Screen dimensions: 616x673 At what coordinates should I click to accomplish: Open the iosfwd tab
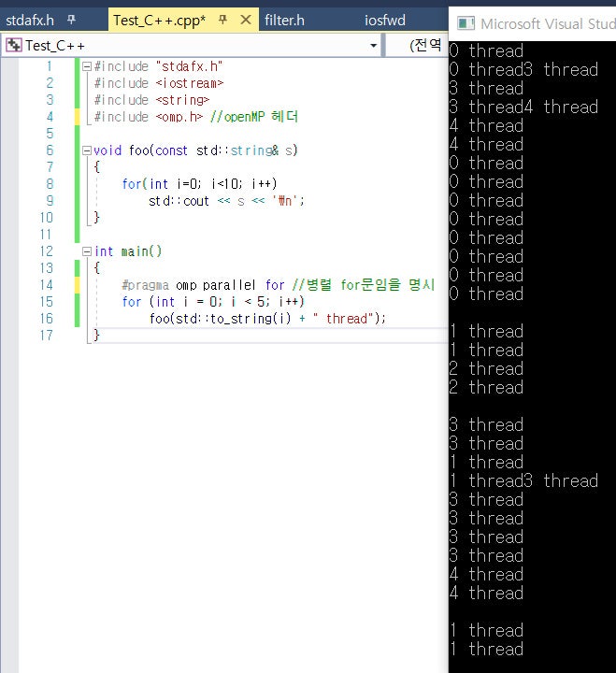point(384,21)
